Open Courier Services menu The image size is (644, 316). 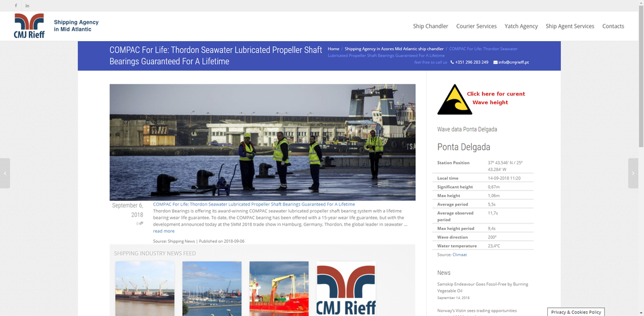coord(477,26)
